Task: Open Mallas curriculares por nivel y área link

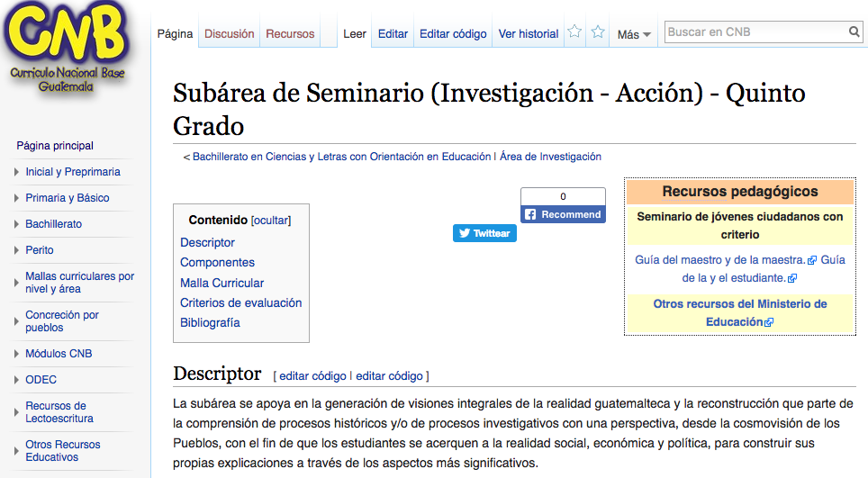Action: click(80, 282)
